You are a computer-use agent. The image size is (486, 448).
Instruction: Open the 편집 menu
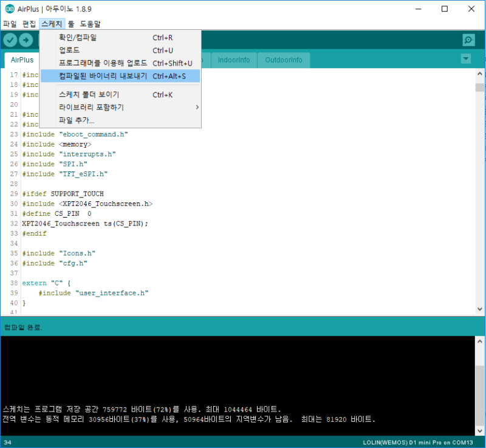pos(28,23)
